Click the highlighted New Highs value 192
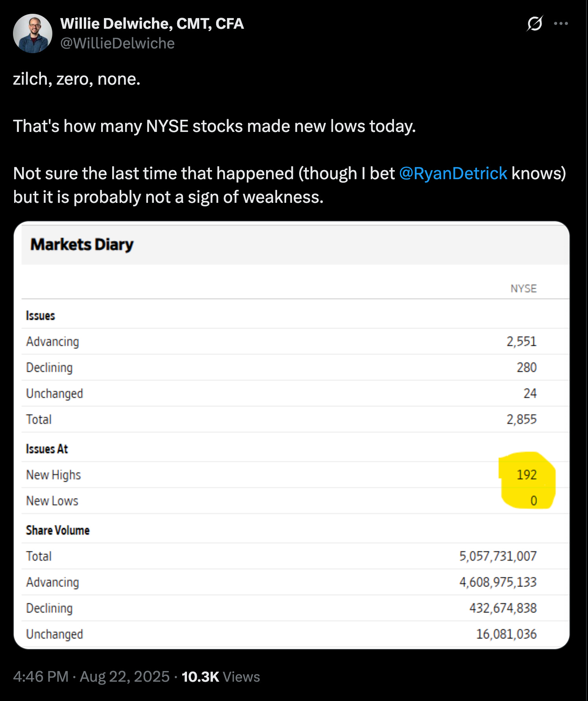 [527, 475]
